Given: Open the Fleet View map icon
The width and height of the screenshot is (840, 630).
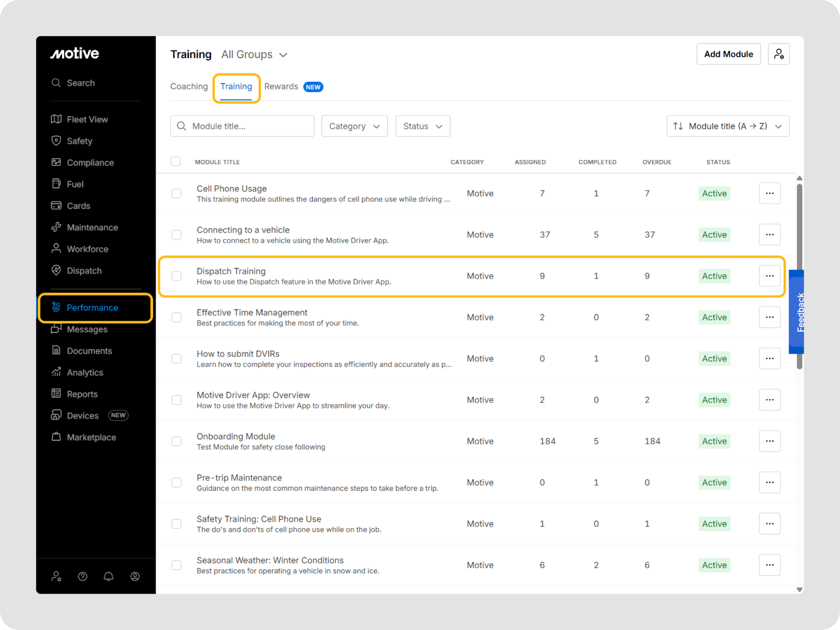Looking at the screenshot, I should 56,119.
